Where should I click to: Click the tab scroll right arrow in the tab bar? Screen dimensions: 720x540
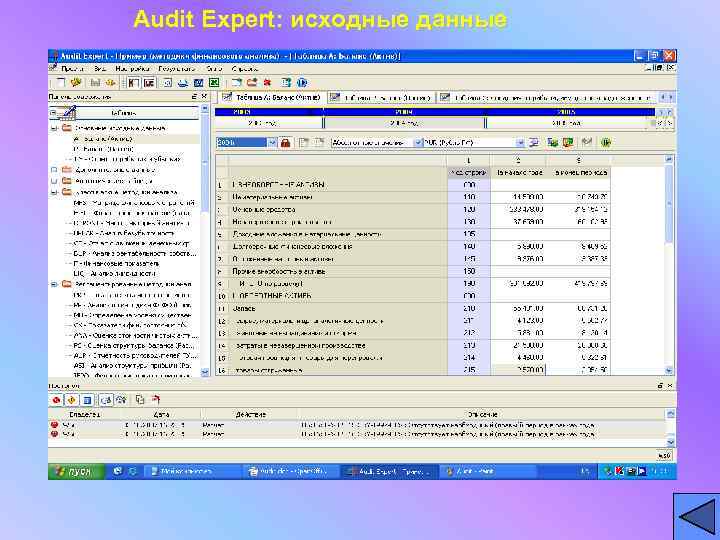(670, 97)
